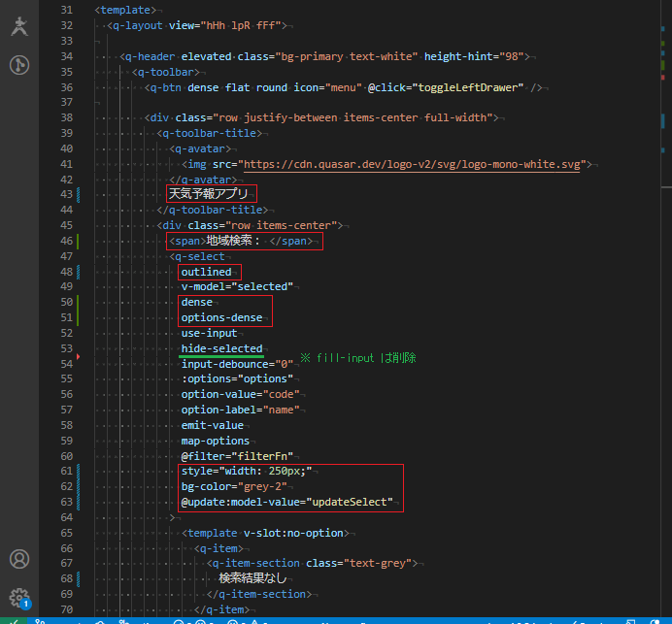The width and height of the screenshot is (672, 624).
Task: Open the quasar logo SVG URL link
Action: click(412, 164)
